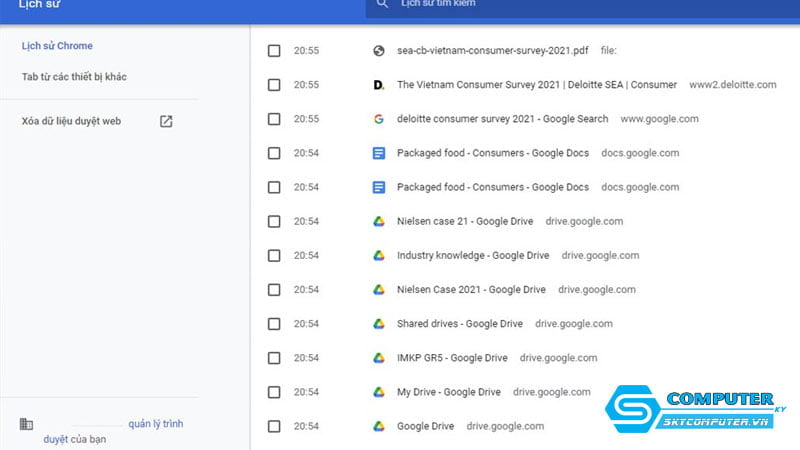
Task: Tick checkbox for sea-cb-vietnam-consumer-survey-2021.pdf
Action: [274, 51]
